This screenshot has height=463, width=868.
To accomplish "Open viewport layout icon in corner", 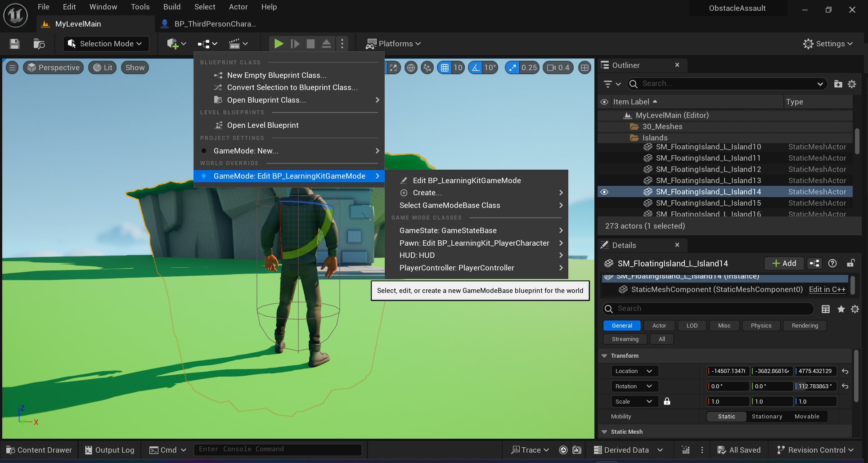I will [585, 67].
